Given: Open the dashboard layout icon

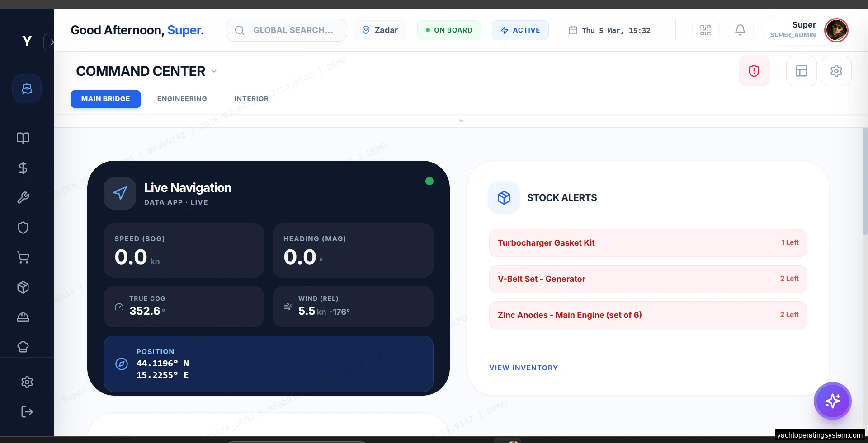Looking at the screenshot, I should pos(801,71).
